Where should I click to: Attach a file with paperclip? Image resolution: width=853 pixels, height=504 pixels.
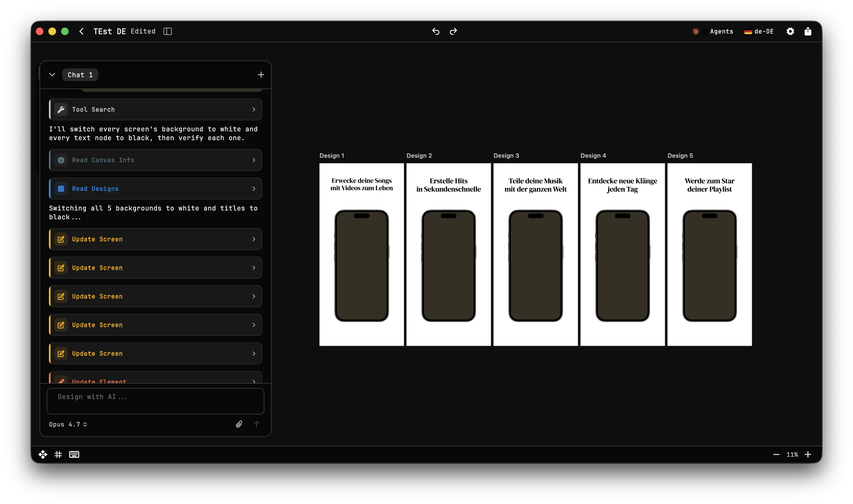[239, 424]
